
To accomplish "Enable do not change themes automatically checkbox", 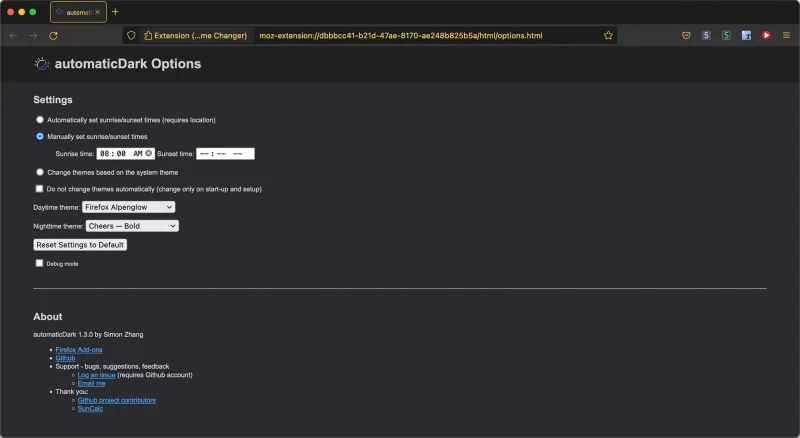I will point(40,188).
